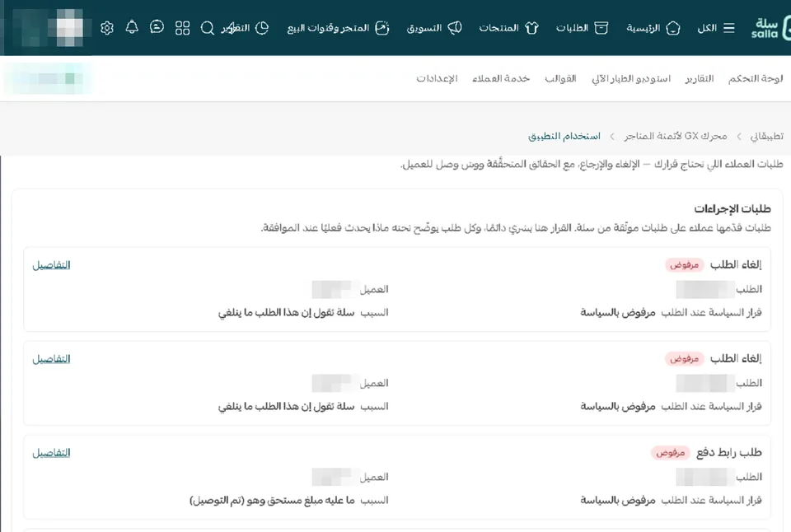Open الطلبات orders menu
The height and width of the screenshot is (532, 791).
click(x=582, y=28)
